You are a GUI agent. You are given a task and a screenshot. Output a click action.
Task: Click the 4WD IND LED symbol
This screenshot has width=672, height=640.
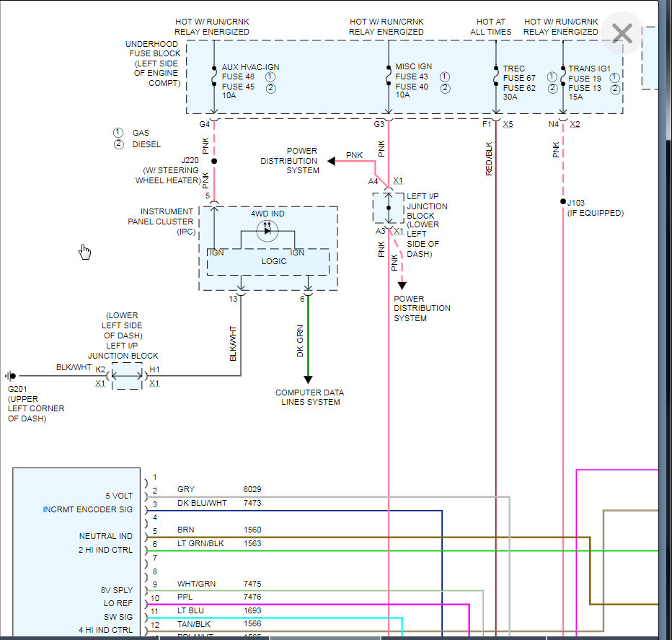(268, 231)
